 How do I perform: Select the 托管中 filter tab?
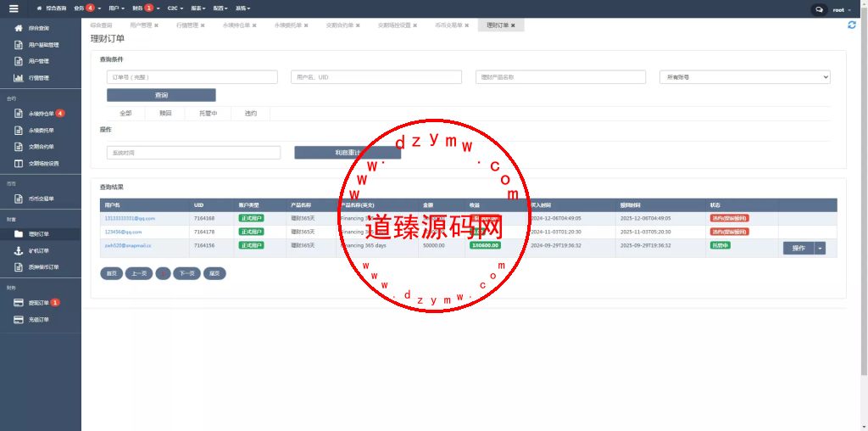[x=209, y=113]
